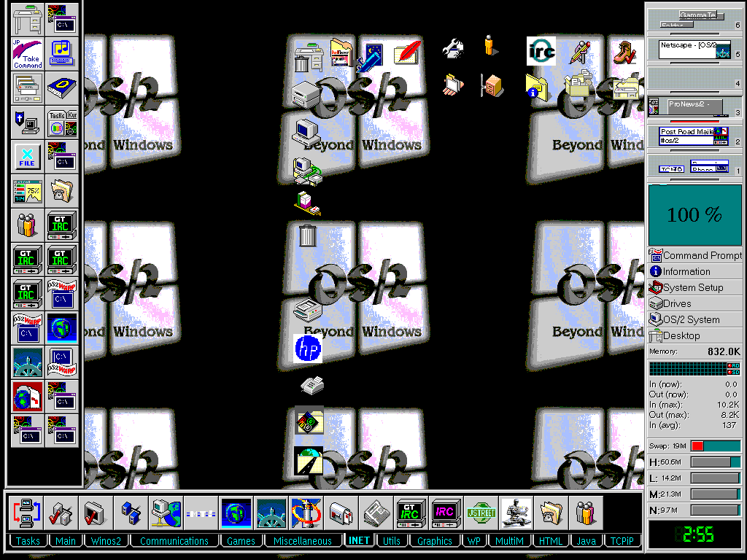747x560 pixels.
Task: Open the hand holding folders icon
Action: point(453,85)
